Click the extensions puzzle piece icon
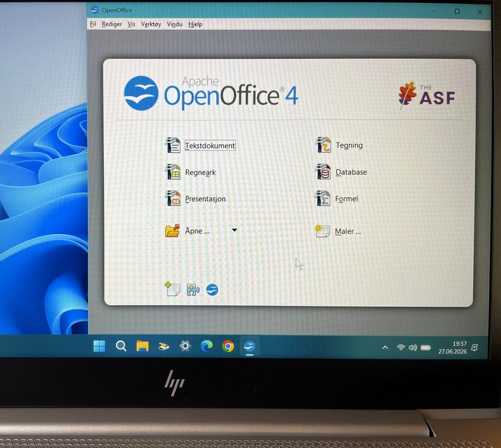The height and width of the screenshot is (448, 501). click(x=193, y=289)
